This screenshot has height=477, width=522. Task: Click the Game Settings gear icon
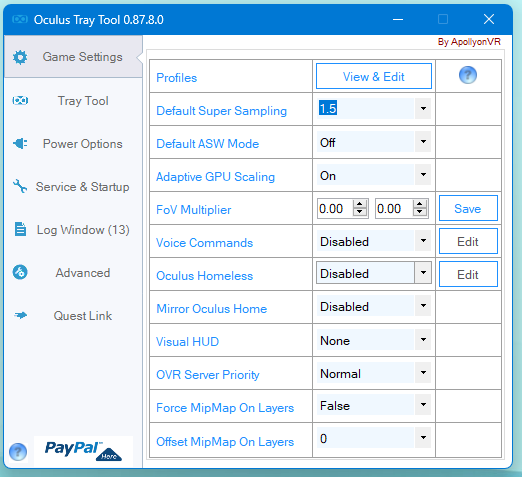(20, 57)
